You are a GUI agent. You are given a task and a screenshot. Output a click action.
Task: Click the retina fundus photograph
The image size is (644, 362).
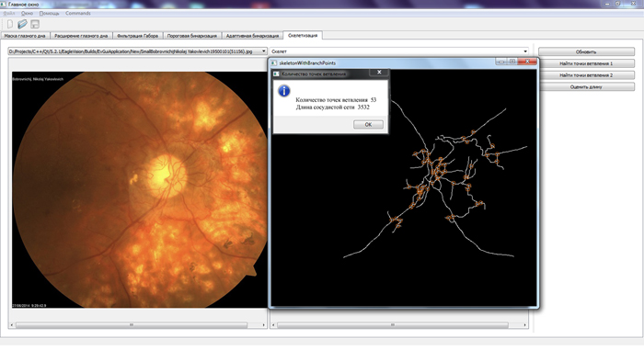tap(140, 190)
